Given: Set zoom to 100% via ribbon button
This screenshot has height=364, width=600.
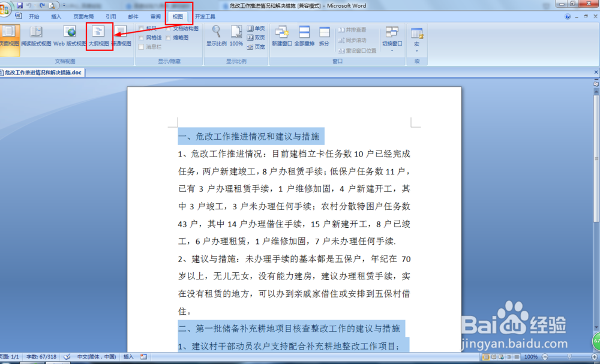Looking at the screenshot, I should [x=236, y=36].
